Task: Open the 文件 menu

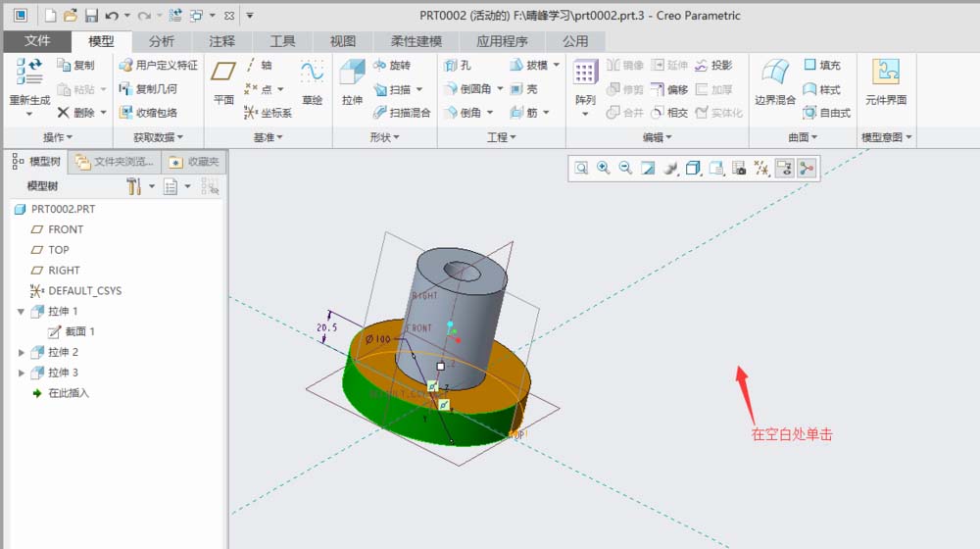Action: (x=37, y=40)
